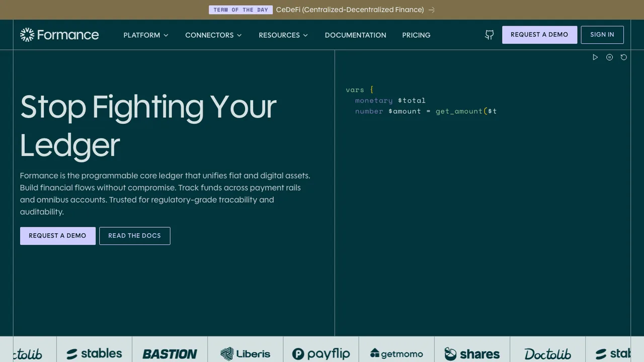Click the Formance logo
This screenshot has height=362, width=644.
(59, 35)
